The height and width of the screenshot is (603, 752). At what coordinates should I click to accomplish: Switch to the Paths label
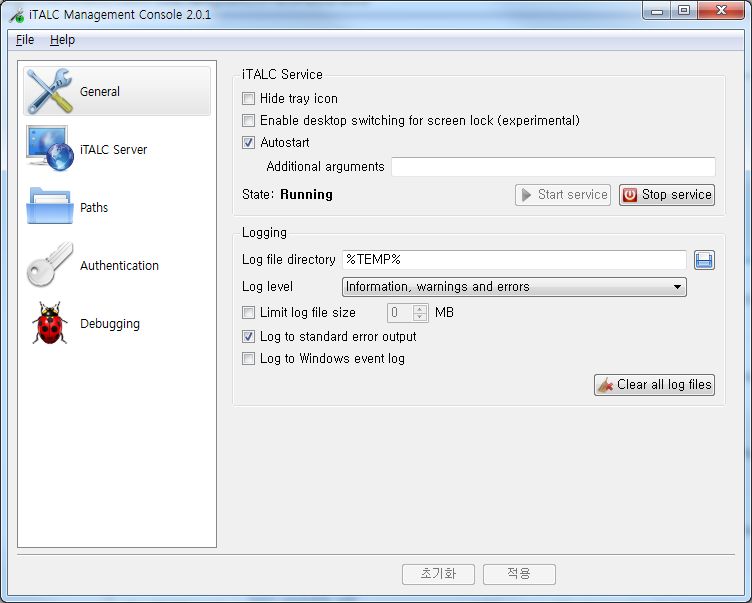(x=94, y=207)
